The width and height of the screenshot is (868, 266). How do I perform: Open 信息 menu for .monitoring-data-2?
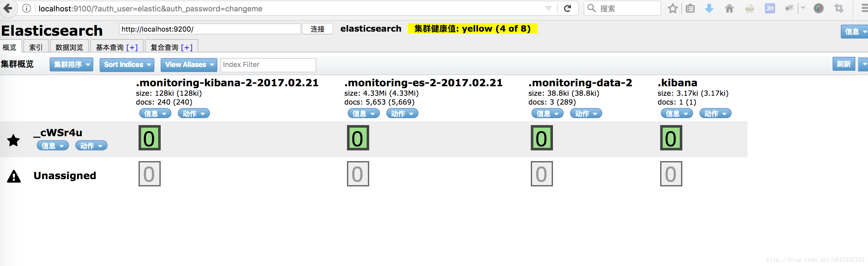tap(548, 113)
